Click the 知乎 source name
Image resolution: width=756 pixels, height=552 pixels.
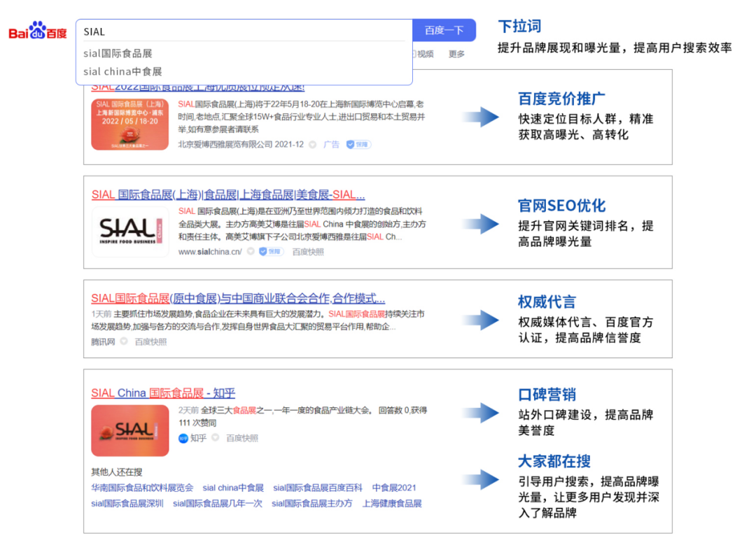(x=198, y=438)
